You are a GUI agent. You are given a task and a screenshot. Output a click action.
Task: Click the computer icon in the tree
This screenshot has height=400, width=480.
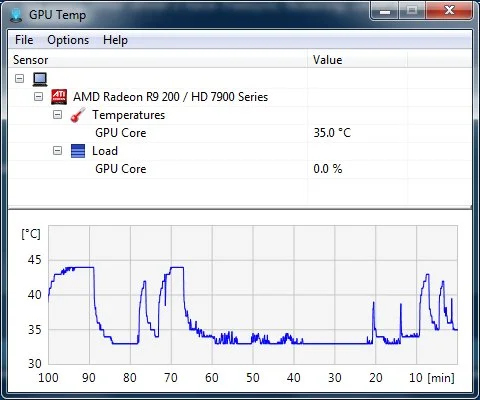40,79
